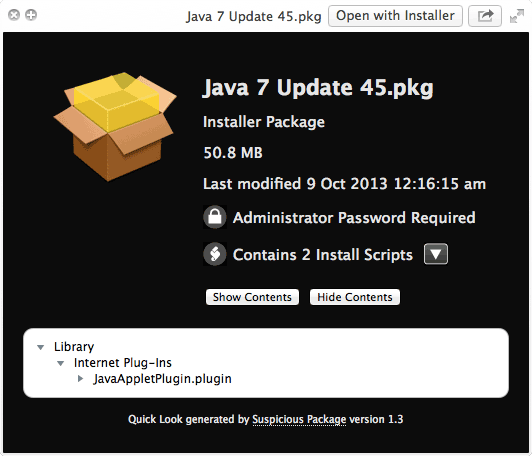Open the Share menu icon
This screenshot has height=456, width=532.
485,16
